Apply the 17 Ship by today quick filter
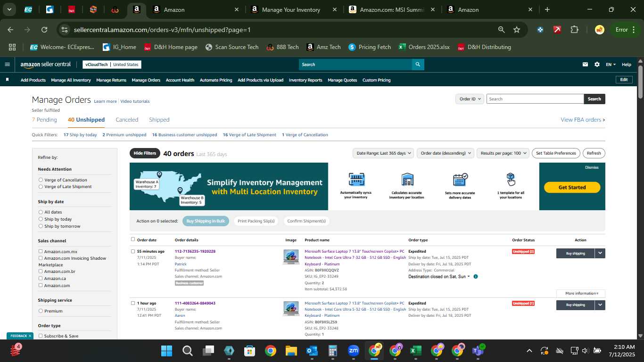This screenshot has height=362, width=644. point(80,135)
